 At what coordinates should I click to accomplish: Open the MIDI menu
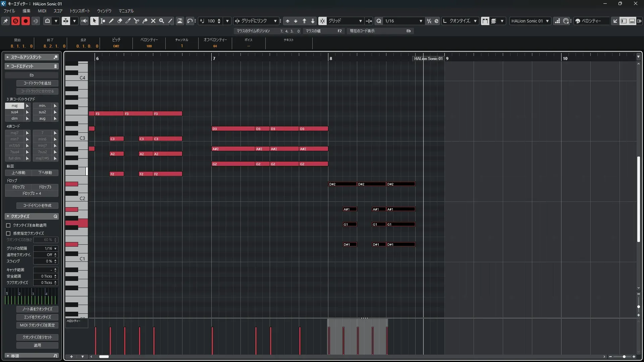point(42,11)
